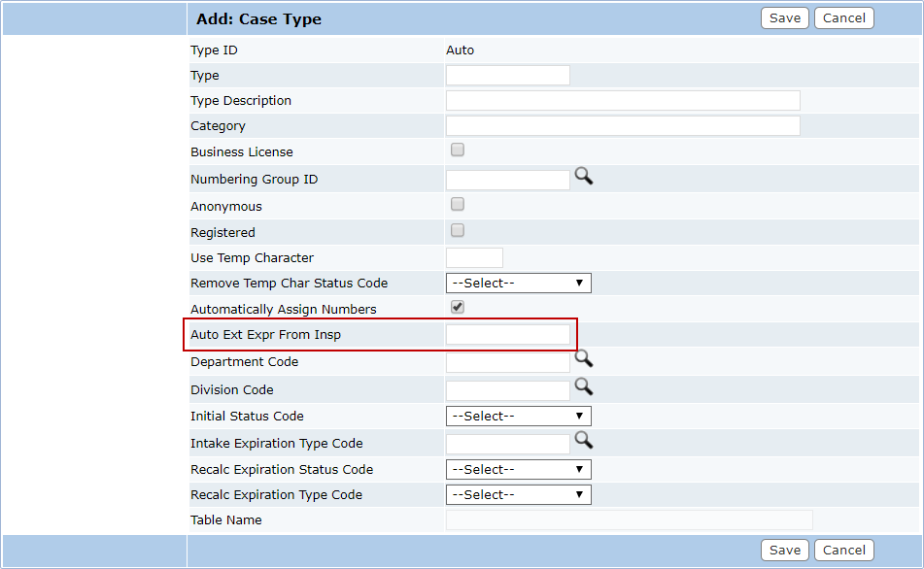The height and width of the screenshot is (569, 924).
Task: Click the Department Code search magnifier
Action: point(583,358)
